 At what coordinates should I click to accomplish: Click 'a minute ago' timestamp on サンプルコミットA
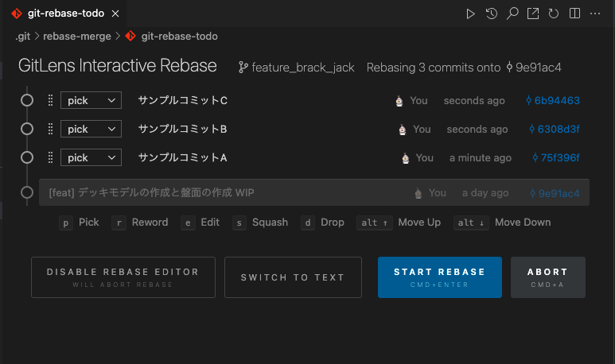click(x=481, y=158)
